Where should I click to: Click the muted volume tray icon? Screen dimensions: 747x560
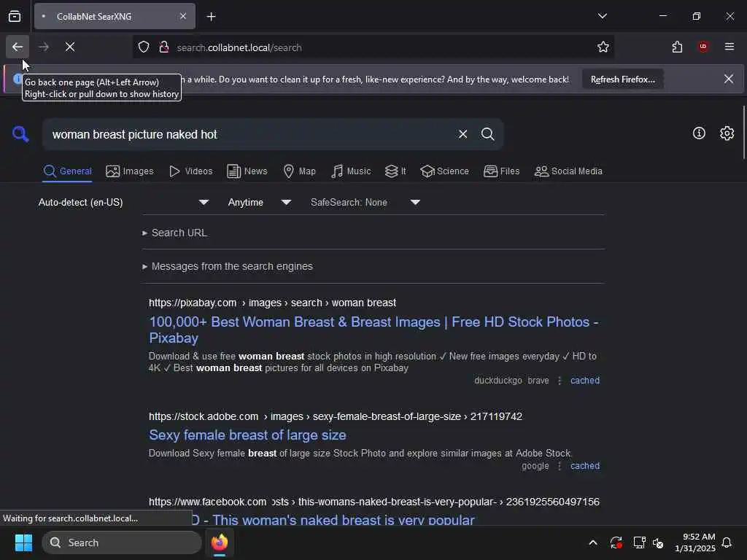click(x=658, y=542)
